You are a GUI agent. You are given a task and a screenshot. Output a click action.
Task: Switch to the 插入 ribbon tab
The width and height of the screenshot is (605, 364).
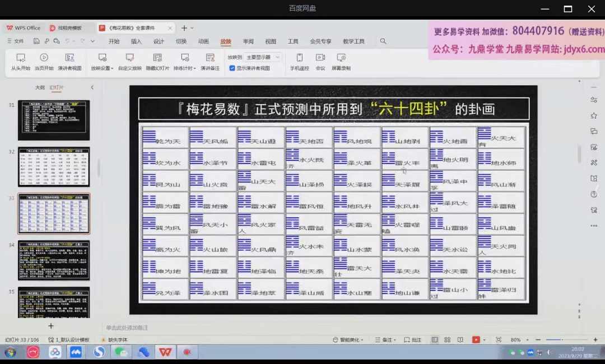click(136, 41)
